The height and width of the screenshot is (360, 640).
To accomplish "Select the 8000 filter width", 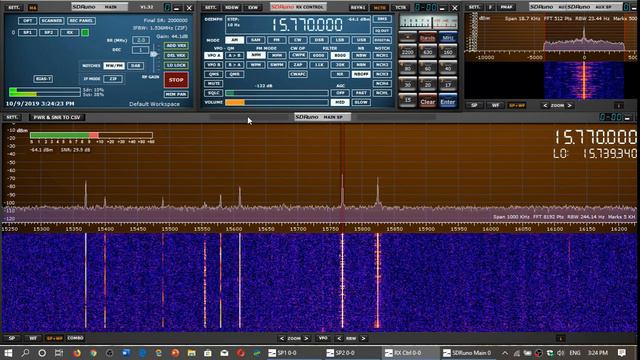I will (x=340, y=55).
